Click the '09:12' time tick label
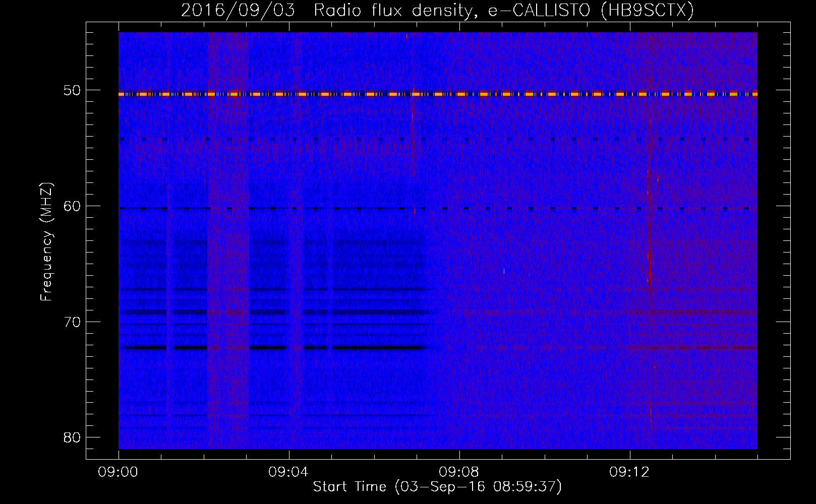The image size is (816, 504). (x=629, y=472)
